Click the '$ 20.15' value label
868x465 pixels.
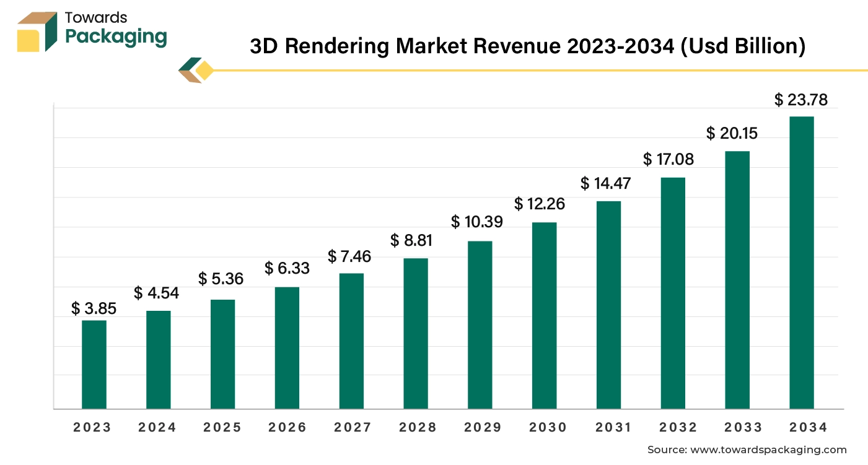coord(732,133)
